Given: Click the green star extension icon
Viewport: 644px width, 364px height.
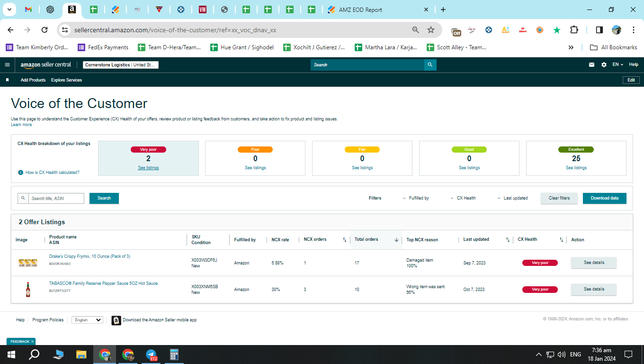Looking at the screenshot, I should pos(557,30).
